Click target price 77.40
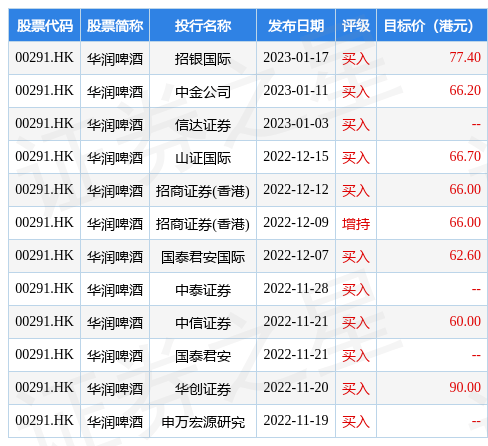Image resolution: width=488 pixels, height=446 pixels. pos(465,57)
